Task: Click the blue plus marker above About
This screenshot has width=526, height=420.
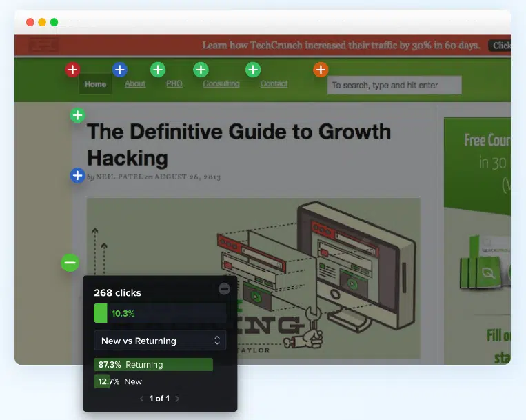Action: click(120, 70)
